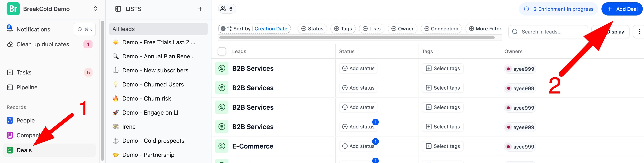Add a Status filter
Viewport: 644px width, 163px height.
click(312, 29)
